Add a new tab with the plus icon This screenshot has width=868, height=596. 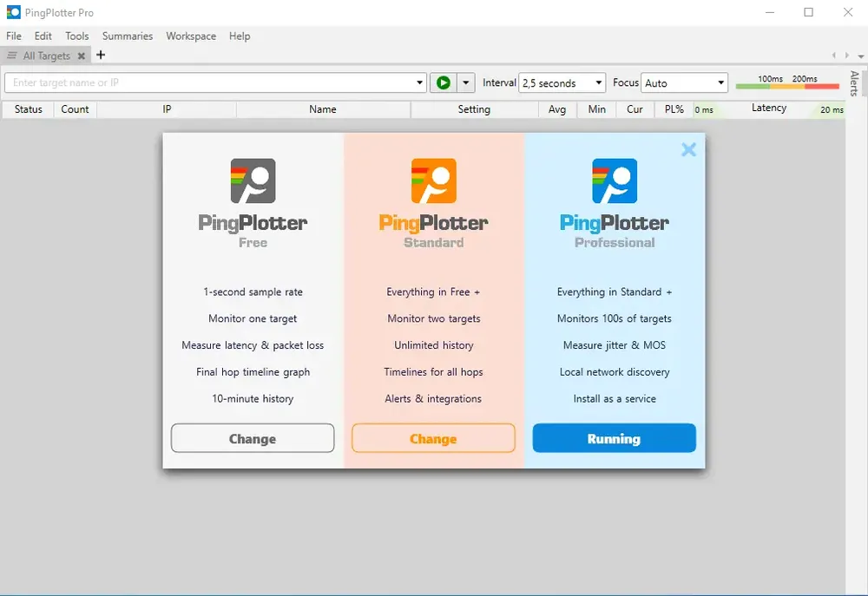(x=101, y=55)
